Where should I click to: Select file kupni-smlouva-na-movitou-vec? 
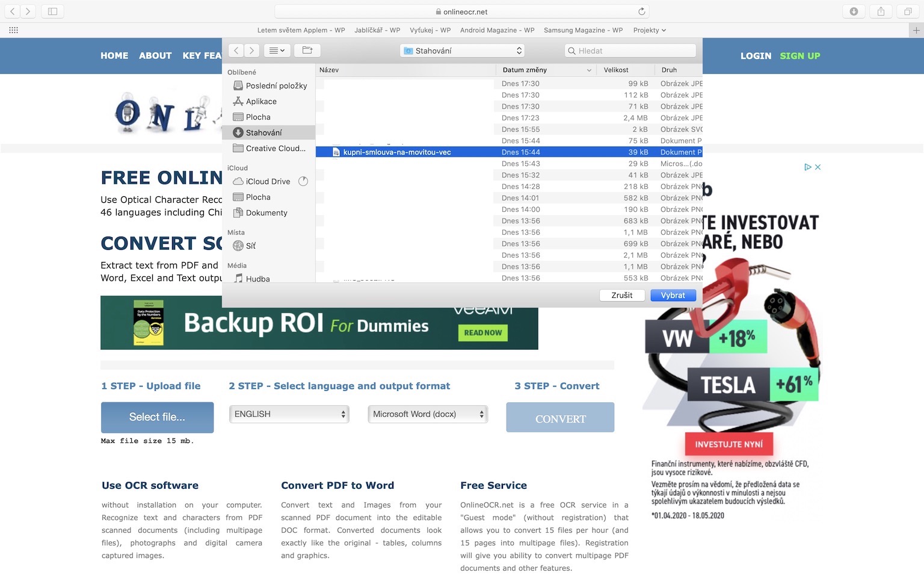click(509, 152)
